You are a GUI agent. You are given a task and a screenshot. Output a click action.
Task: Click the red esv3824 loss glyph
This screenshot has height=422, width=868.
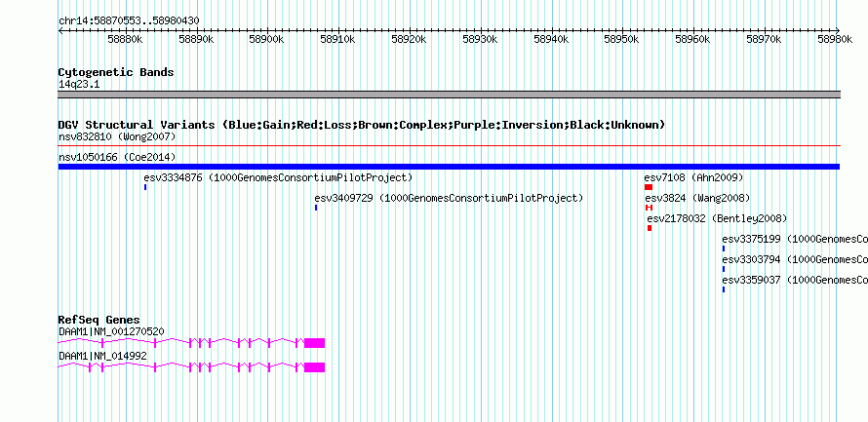click(x=650, y=208)
